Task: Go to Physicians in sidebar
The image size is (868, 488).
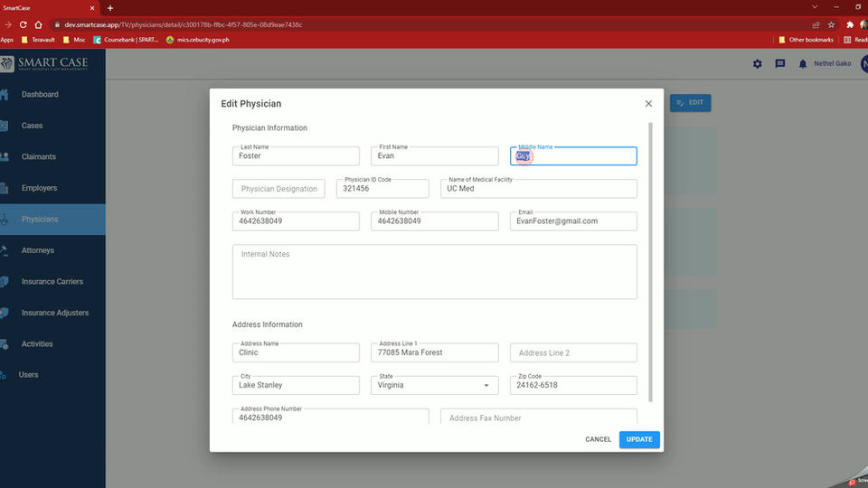Action: coord(52,219)
